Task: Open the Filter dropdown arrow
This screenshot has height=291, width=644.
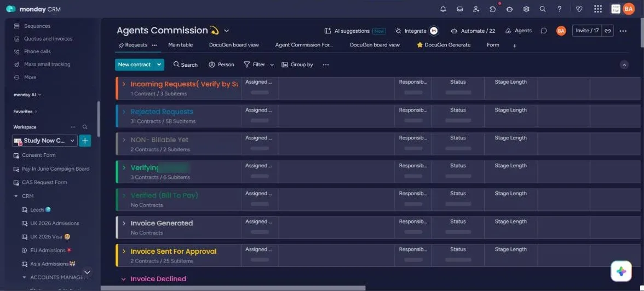Action: click(272, 65)
